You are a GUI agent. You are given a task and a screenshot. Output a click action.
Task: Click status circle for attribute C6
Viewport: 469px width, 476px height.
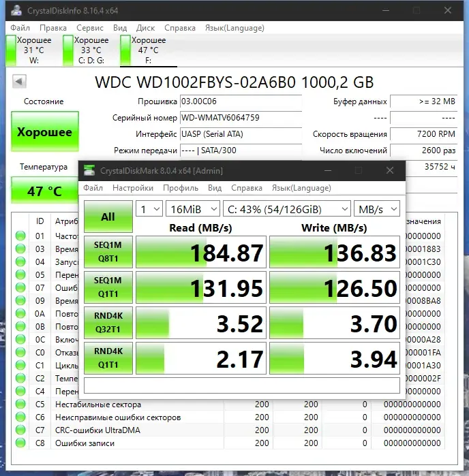pos(20,417)
